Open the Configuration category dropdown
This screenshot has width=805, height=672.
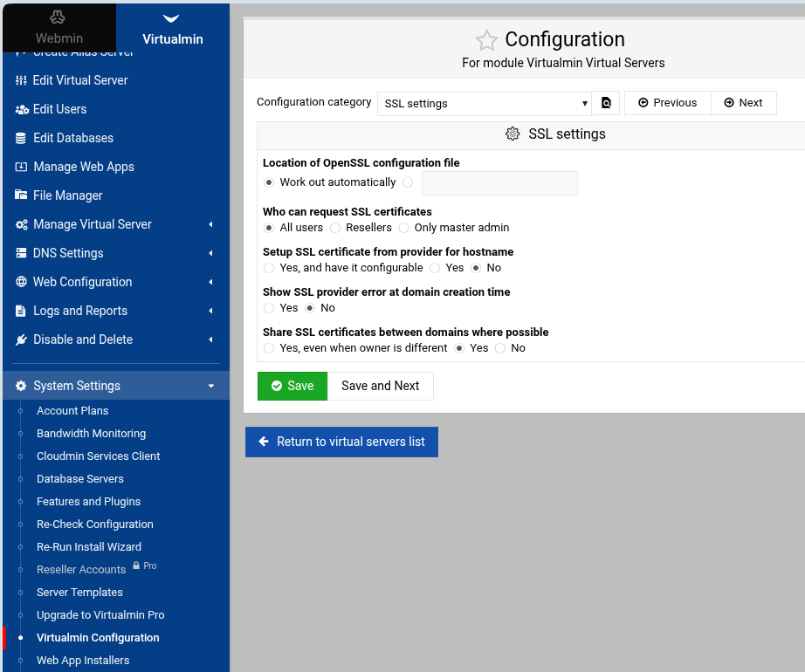[485, 103]
